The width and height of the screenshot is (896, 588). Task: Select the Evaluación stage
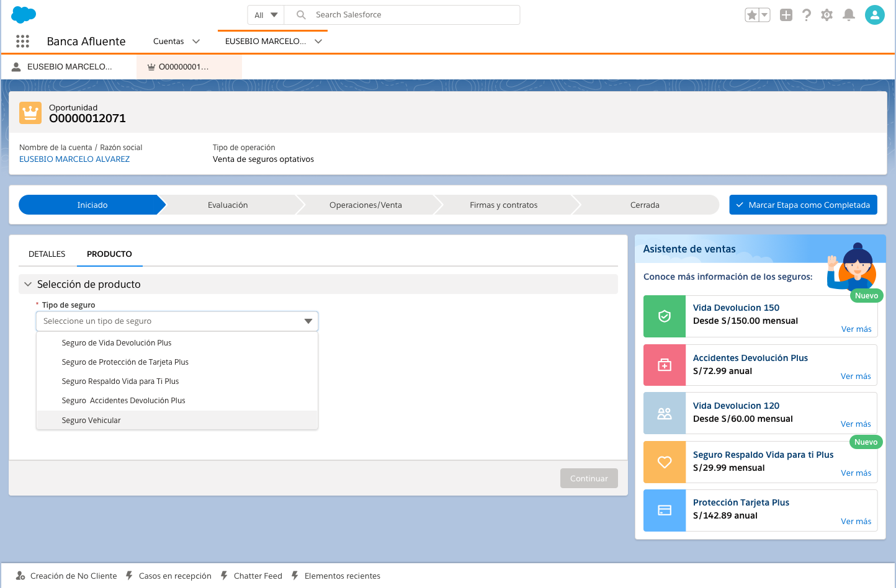(x=228, y=205)
